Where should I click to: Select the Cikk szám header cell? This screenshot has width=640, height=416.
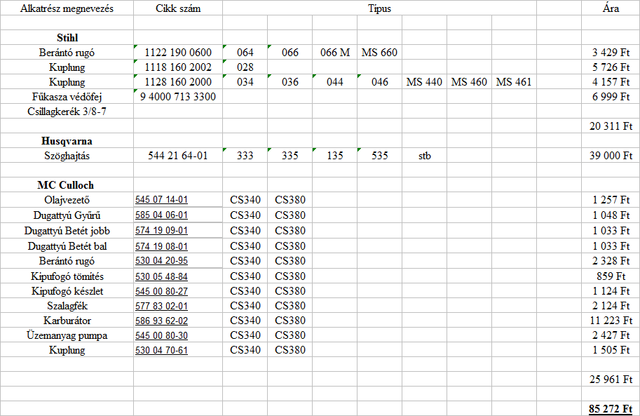point(178,8)
